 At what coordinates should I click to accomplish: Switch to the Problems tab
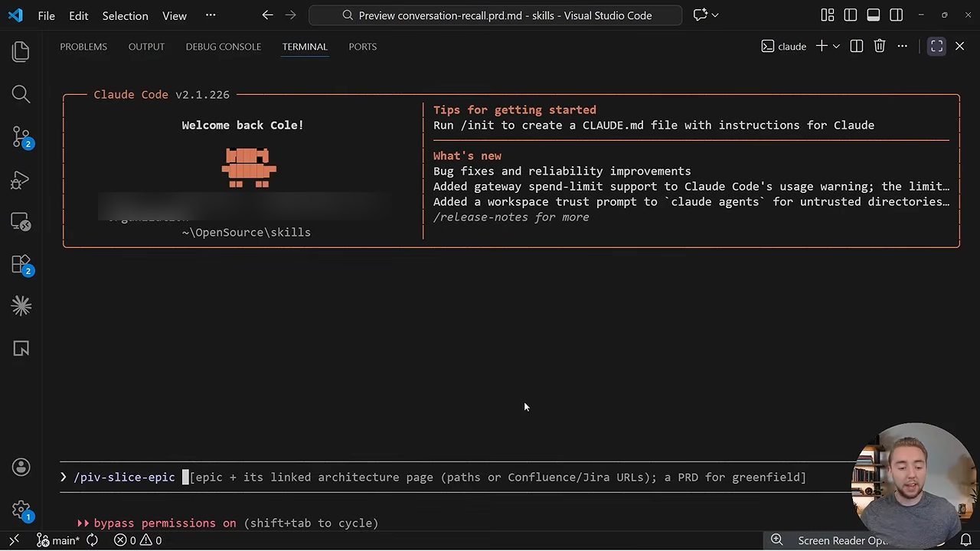83,47
